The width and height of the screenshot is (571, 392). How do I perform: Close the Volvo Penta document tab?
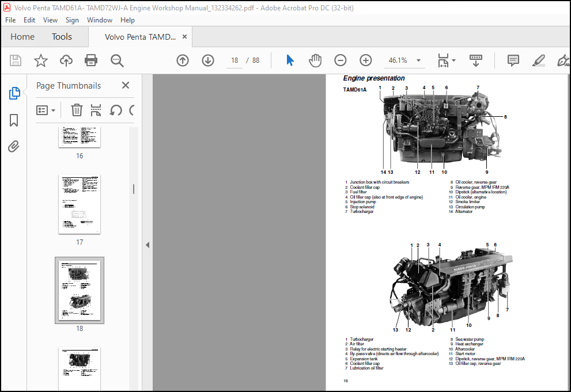pos(184,37)
